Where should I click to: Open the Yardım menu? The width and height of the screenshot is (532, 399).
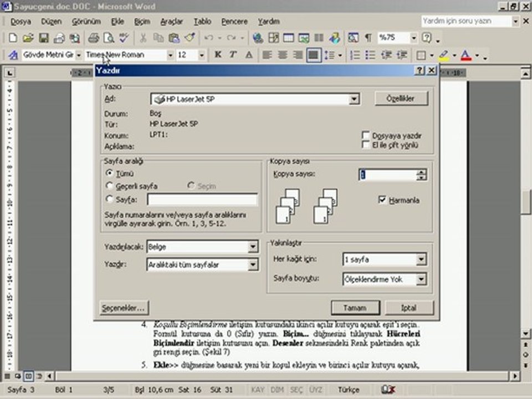(269, 22)
